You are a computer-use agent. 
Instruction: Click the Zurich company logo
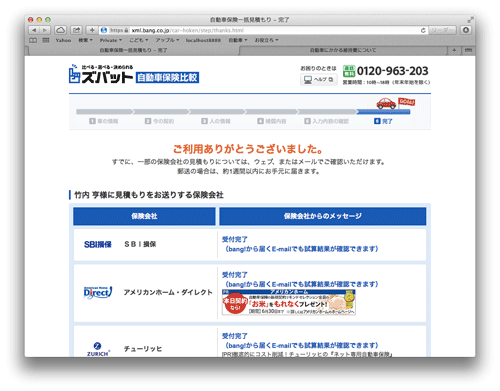coord(97,349)
